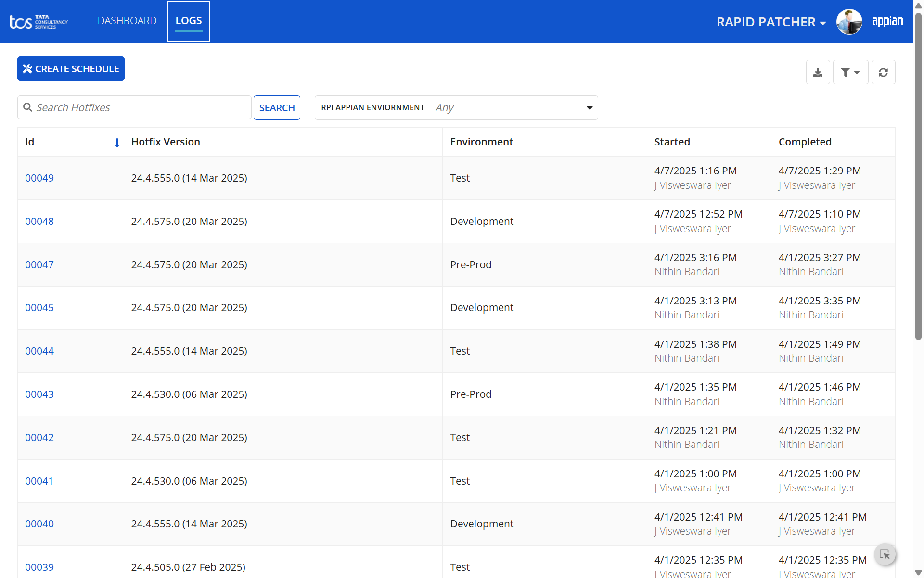Click the Create Schedule button

(x=71, y=68)
